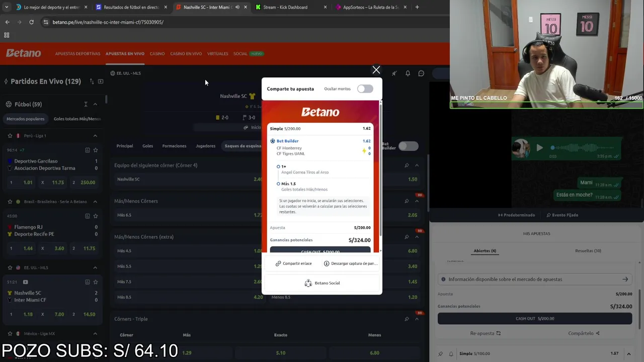Open Apuestas Deportivas menu
This screenshot has width=644, height=362.
coord(77,54)
